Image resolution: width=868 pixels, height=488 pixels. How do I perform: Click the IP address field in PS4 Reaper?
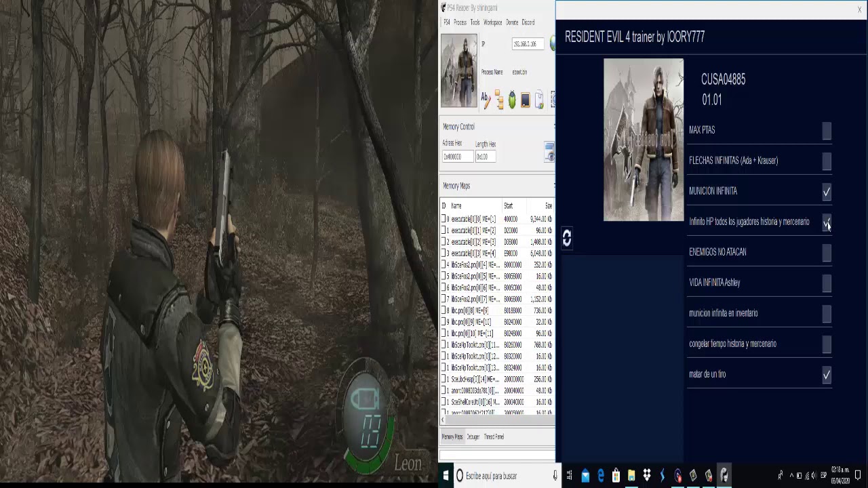528,44
